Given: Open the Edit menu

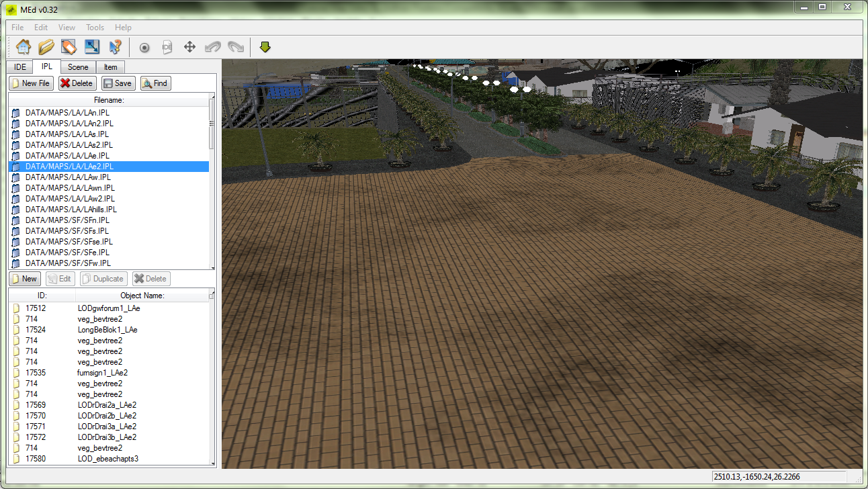Looking at the screenshot, I should coord(41,28).
